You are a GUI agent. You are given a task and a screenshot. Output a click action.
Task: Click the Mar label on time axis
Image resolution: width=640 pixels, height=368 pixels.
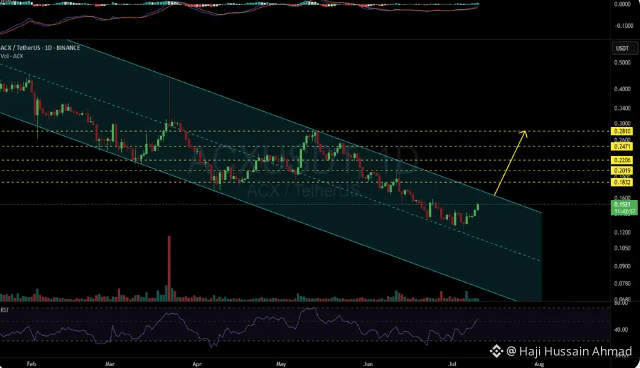click(110, 364)
